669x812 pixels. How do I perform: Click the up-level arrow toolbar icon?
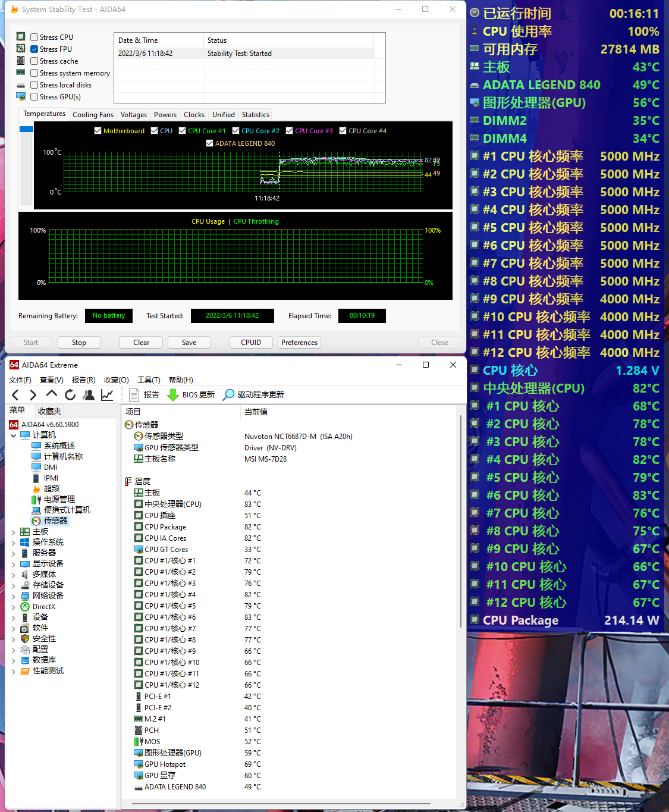[x=52, y=394]
